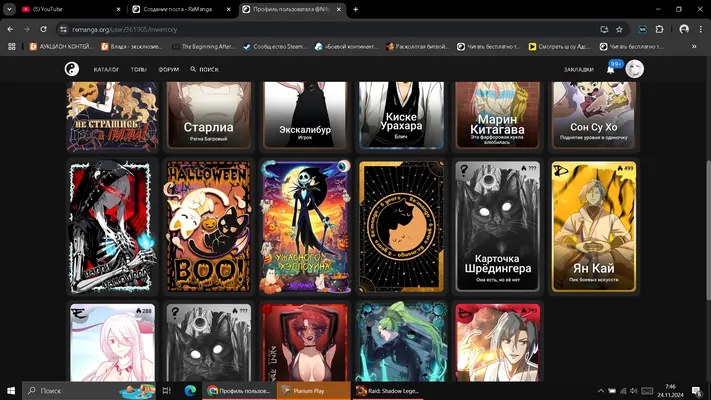The image size is (711, 400).
Task: Open the Старлиа card
Action: (x=209, y=115)
